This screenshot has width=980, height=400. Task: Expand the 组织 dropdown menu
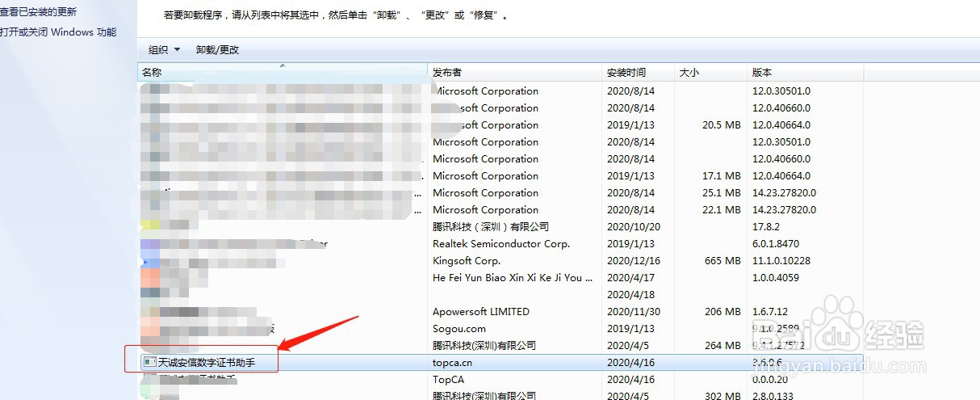pos(165,50)
